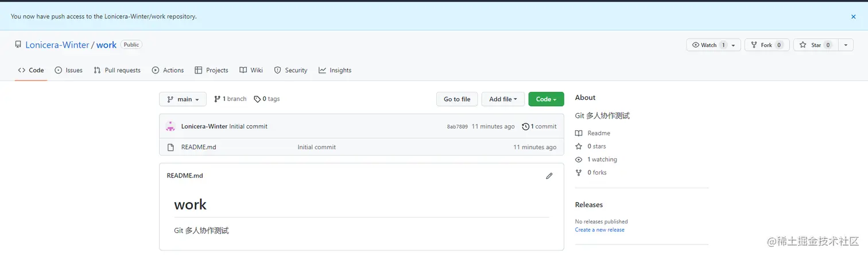
Task: Open the Projects tab
Action: click(211, 70)
